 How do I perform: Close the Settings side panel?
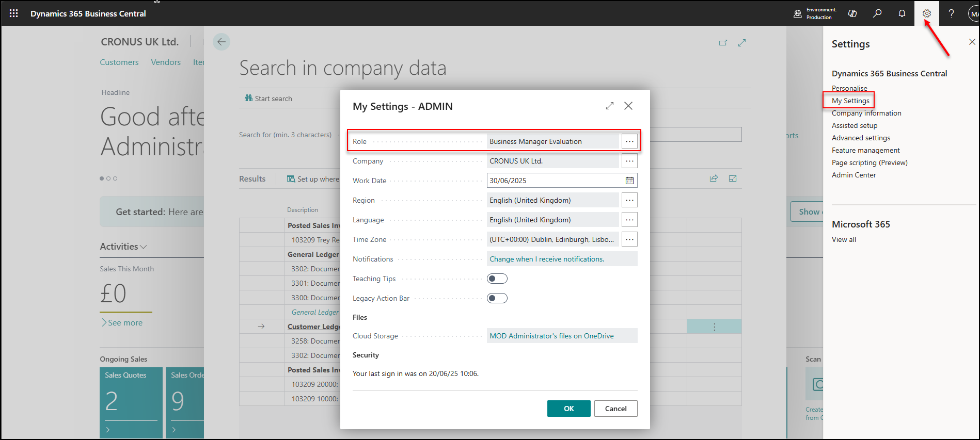point(972,42)
